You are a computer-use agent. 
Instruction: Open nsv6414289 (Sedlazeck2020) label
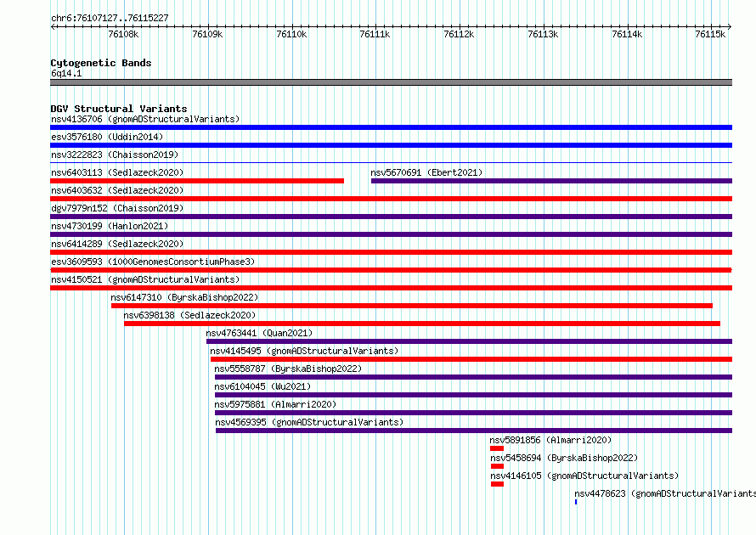(117, 244)
